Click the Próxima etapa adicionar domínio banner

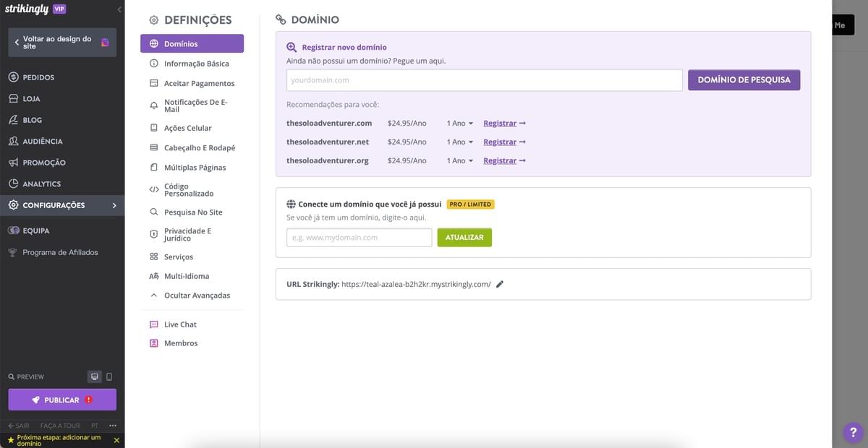pyautogui.click(x=58, y=440)
